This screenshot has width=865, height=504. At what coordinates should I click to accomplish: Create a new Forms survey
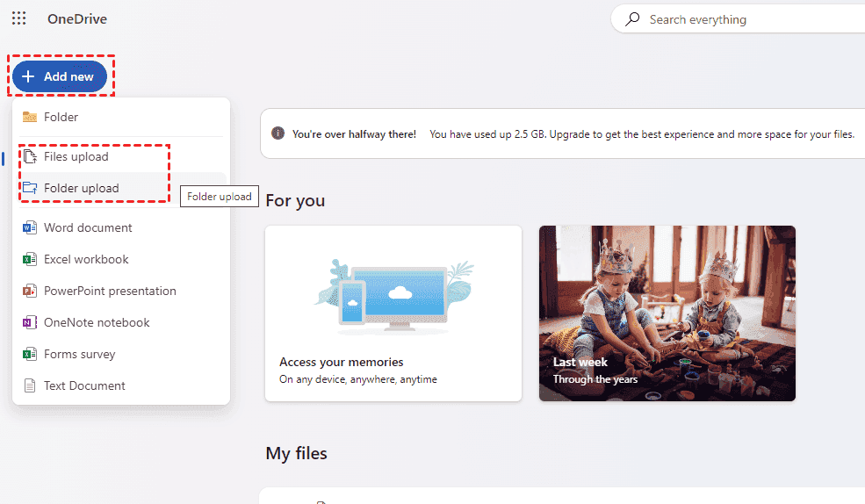point(121,354)
